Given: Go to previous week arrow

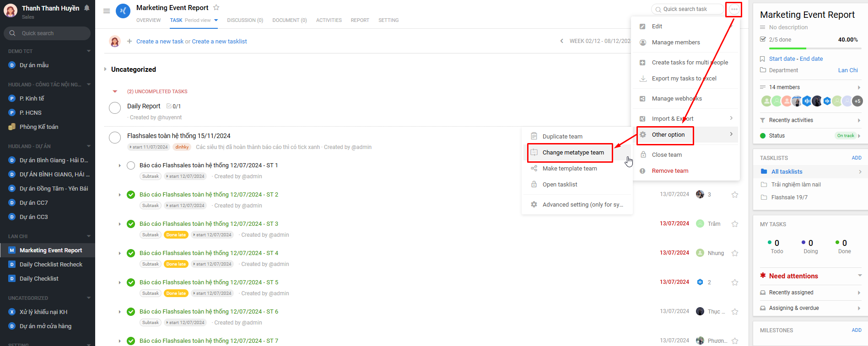Looking at the screenshot, I should (x=562, y=41).
